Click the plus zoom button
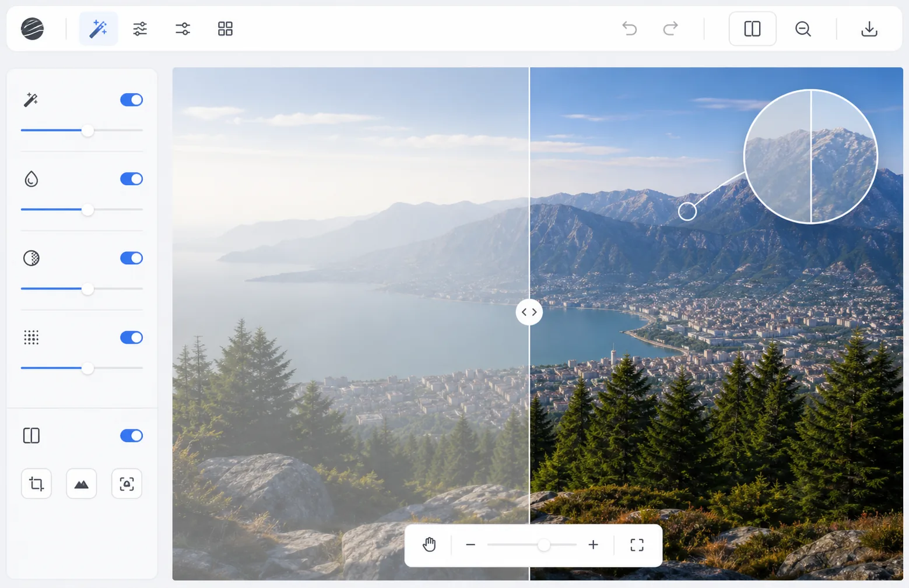 593,545
